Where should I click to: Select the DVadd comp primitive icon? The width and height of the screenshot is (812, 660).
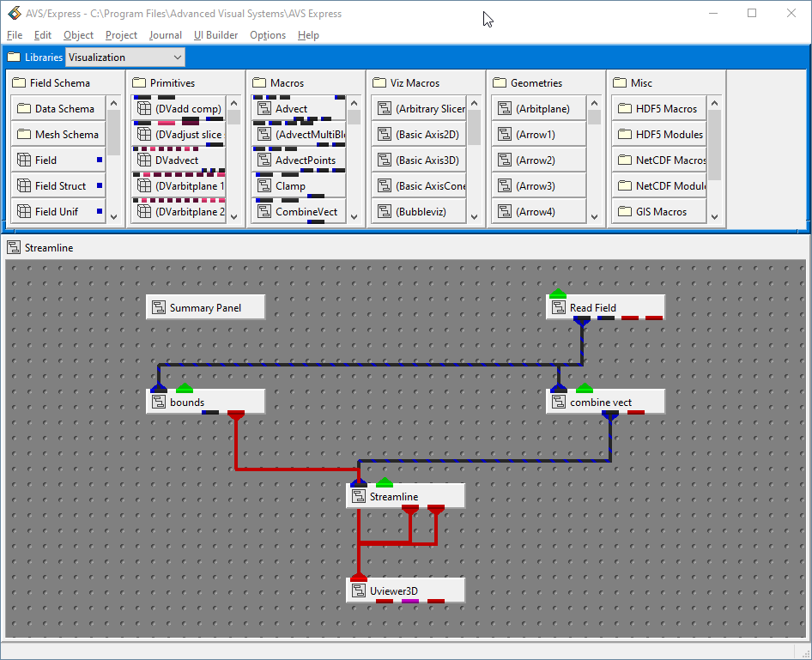[x=144, y=109]
